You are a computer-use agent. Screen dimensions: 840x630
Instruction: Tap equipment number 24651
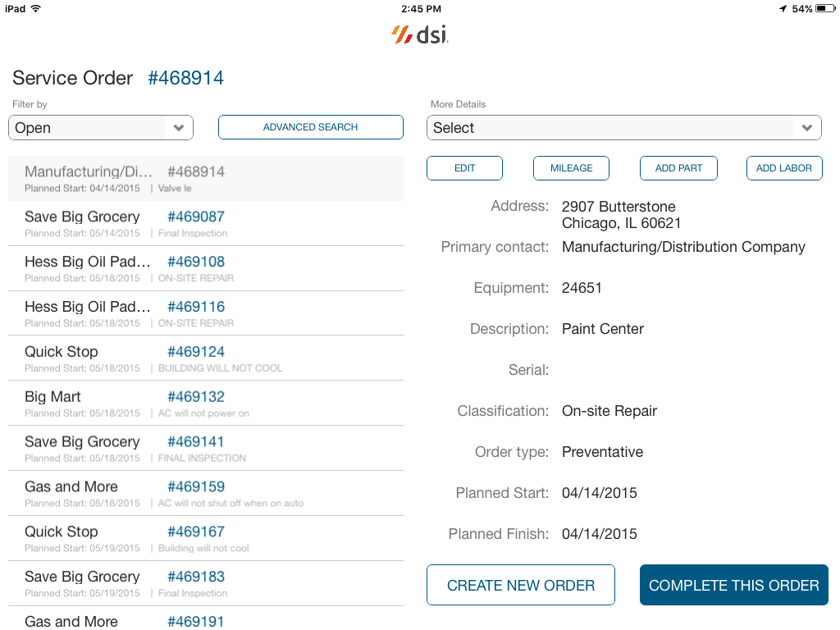tap(582, 288)
